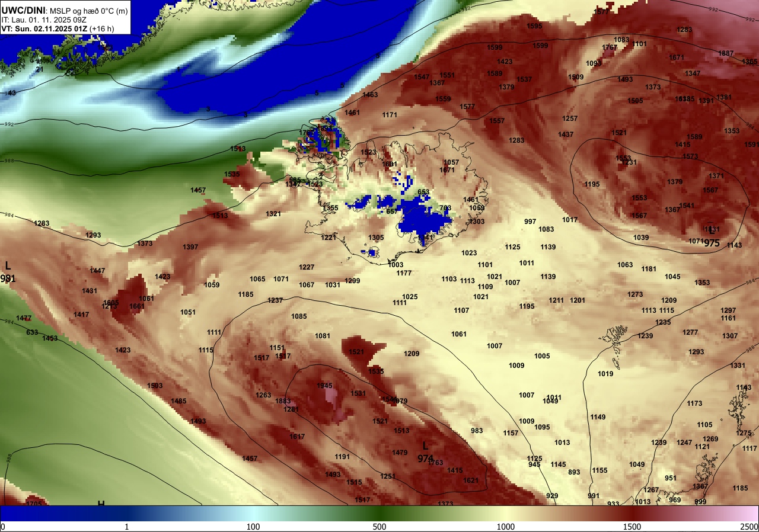Screen dimensions: 759x532
Task: Click the height value 1019
Action: tap(605, 374)
